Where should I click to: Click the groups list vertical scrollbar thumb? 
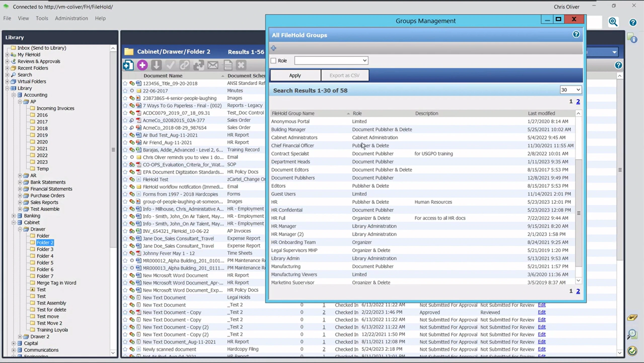click(x=579, y=213)
